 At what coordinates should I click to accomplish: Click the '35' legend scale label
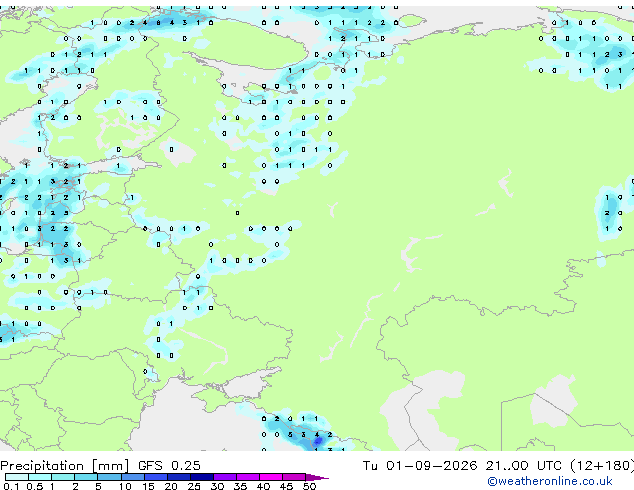240,486
